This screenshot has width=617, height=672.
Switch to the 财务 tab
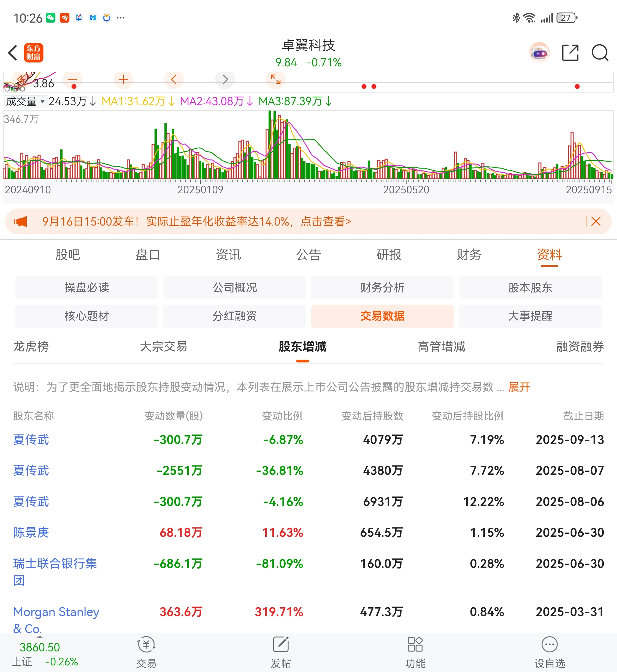[x=469, y=255]
